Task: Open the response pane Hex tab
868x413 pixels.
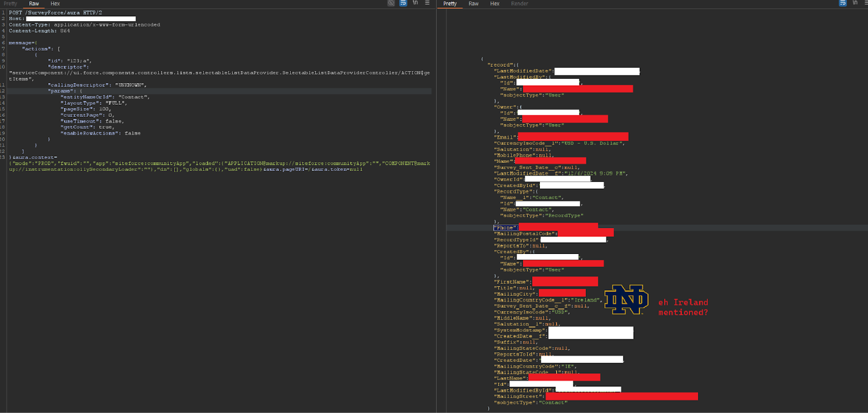Action: point(495,4)
